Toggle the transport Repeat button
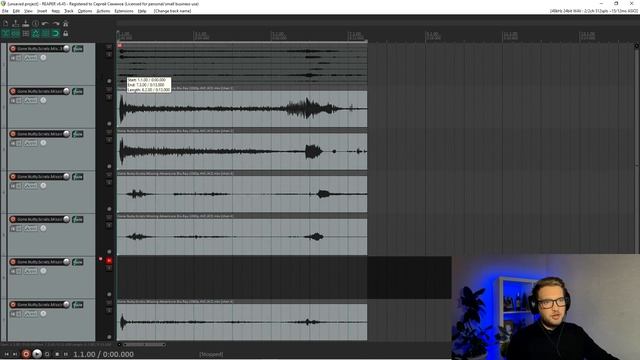 [x=47, y=354]
